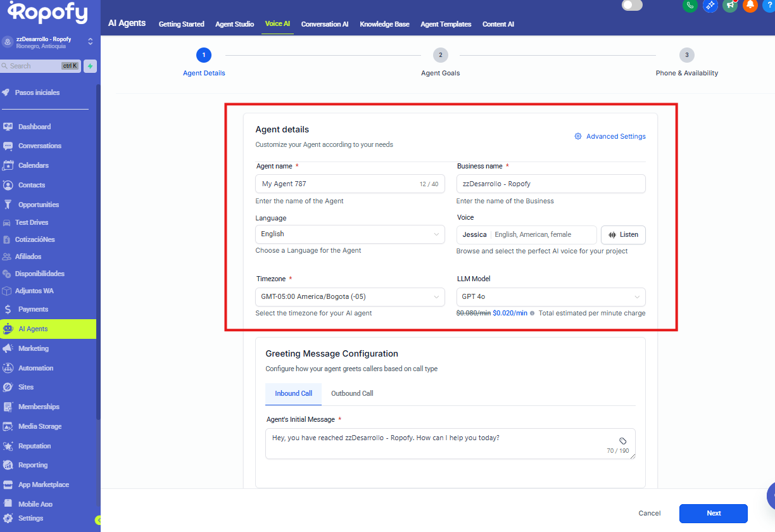Open the Timezone dropdown
The image size is (775, 532).
point(350,297)
